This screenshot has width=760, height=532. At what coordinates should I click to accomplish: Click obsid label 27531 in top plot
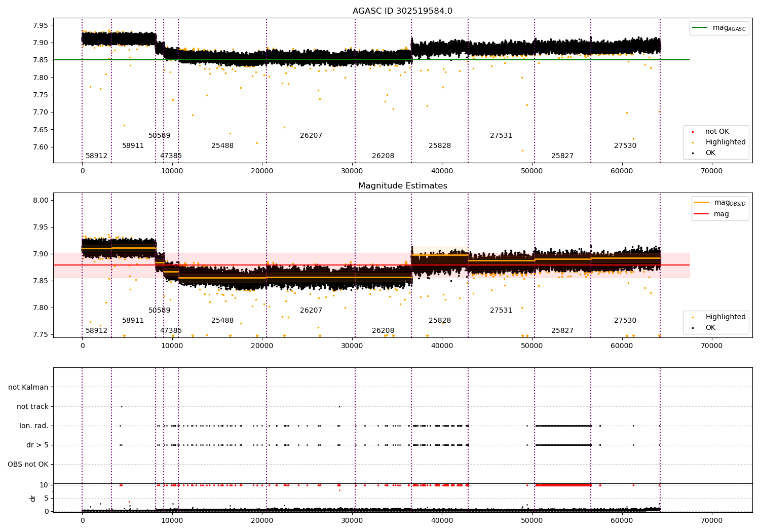pyautogui.click(x=501, y=136)
